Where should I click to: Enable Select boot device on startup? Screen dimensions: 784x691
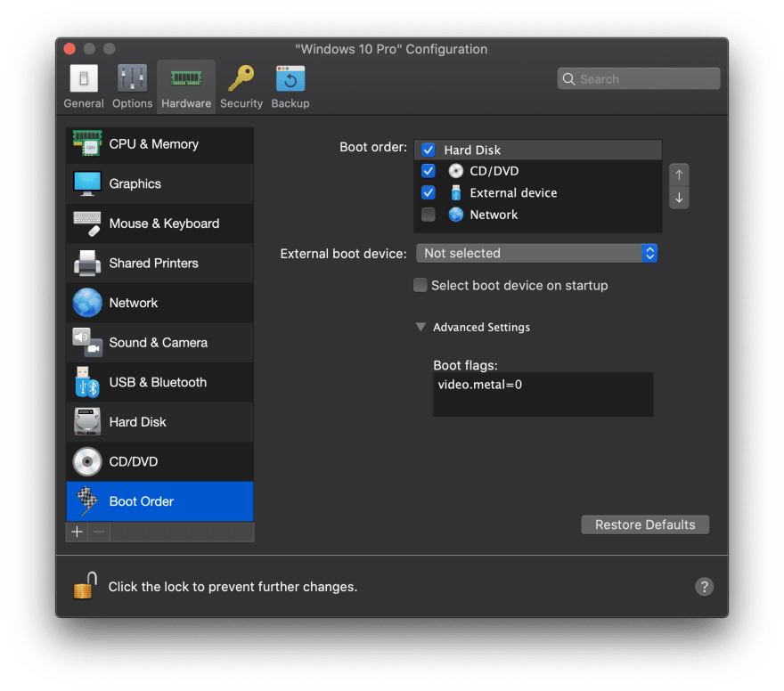420,285
